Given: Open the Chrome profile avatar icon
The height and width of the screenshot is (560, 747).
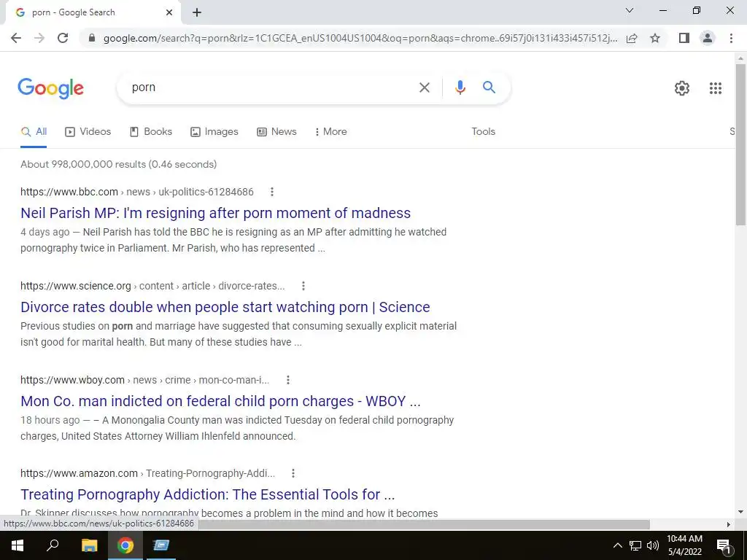Looking at the screenshot, I should [x=708, y=38].
